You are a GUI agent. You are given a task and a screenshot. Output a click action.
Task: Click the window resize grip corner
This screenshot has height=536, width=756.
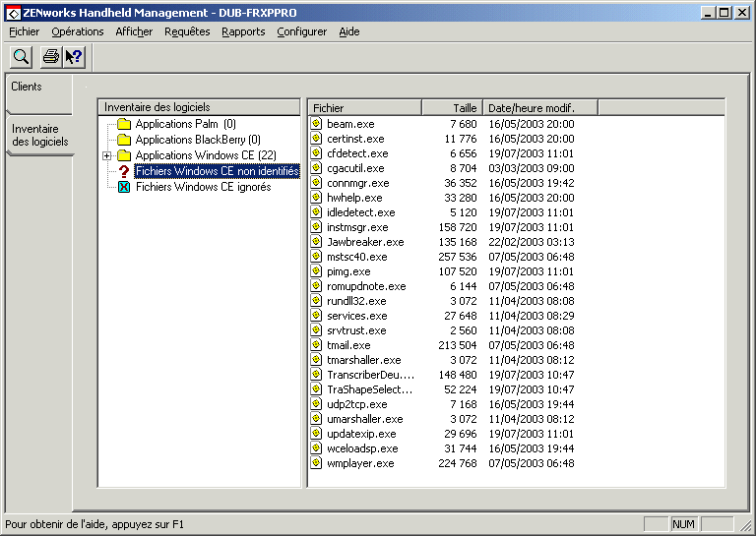click(745, 525)
